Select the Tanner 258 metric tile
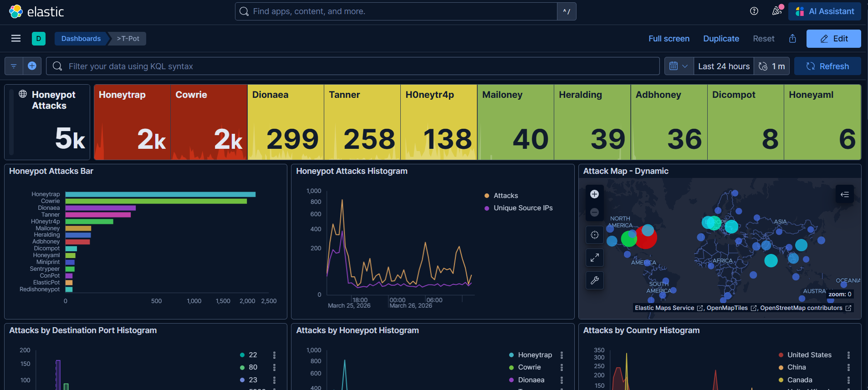This screenshot has width=868, height=390. coord(362,122)
